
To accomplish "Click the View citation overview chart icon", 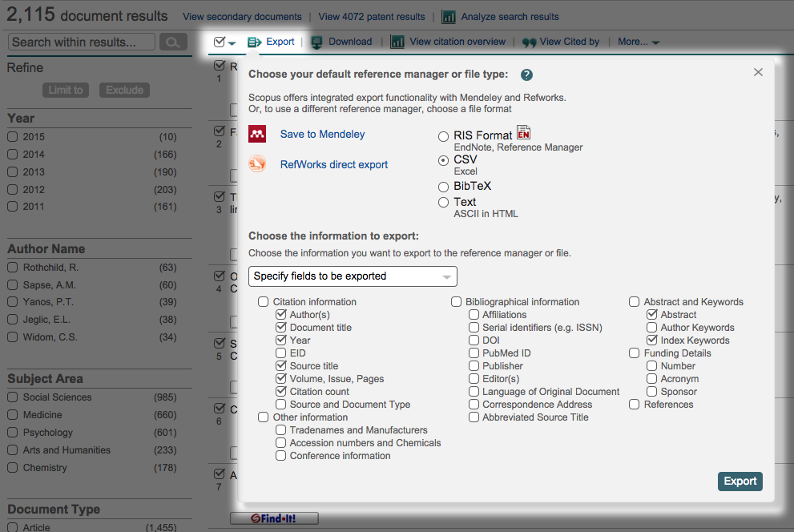I will [397, 42].
